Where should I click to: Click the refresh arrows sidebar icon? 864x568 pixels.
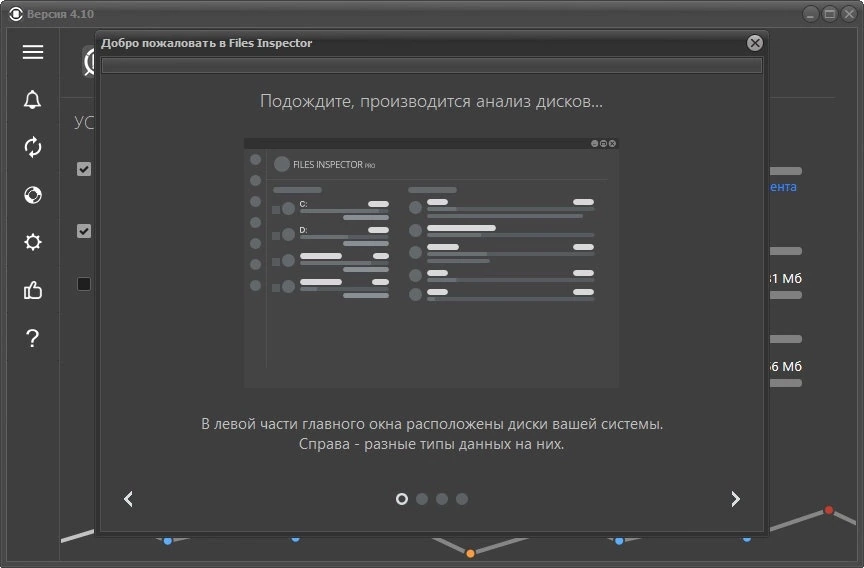pos(33,147)
